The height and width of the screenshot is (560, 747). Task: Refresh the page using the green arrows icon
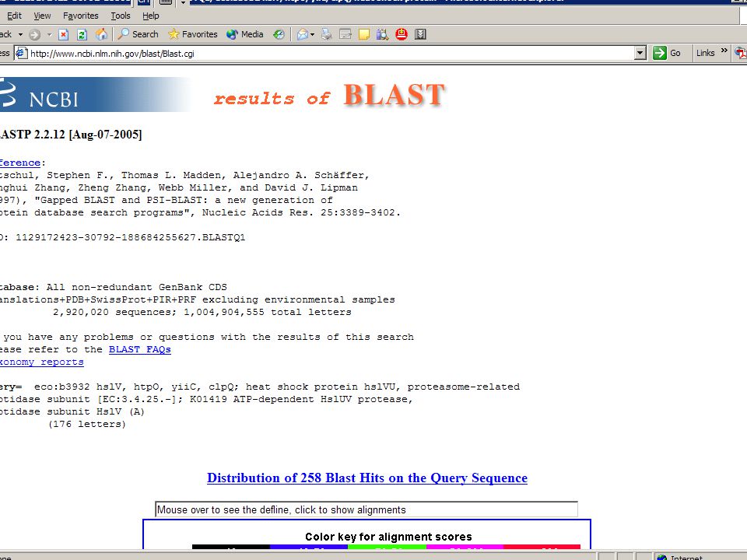tap(82, 34)
